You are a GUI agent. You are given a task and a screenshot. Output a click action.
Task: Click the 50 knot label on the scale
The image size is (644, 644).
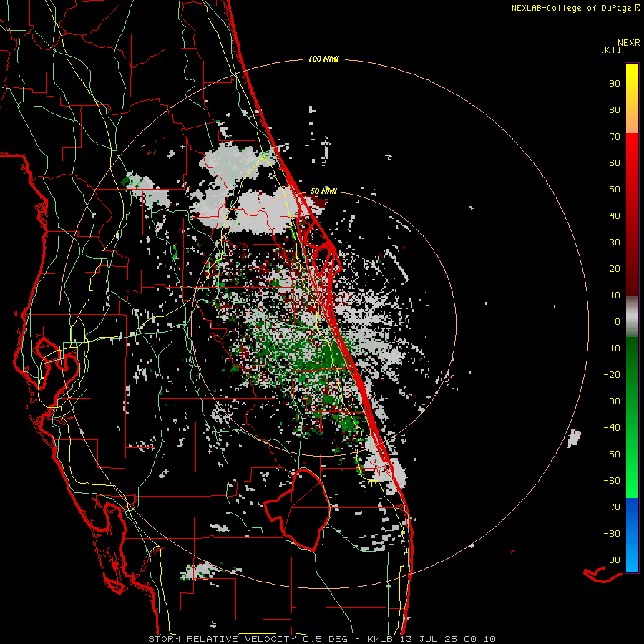(x=615, y=190)
